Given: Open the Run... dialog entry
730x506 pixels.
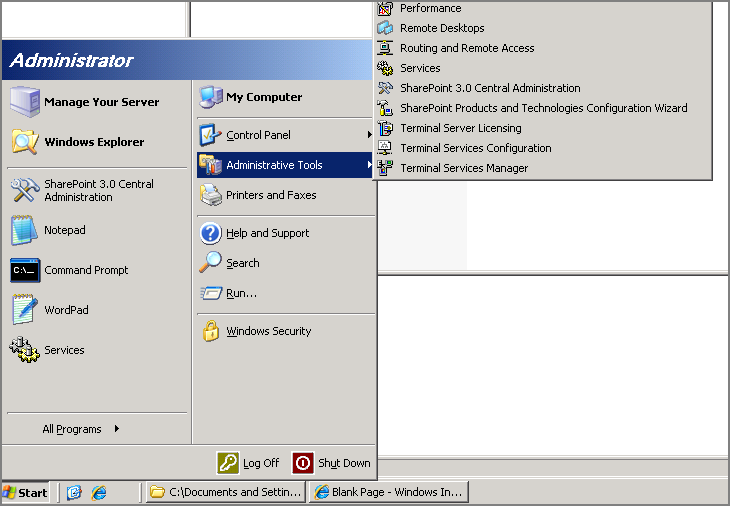Looking at the screenshot, I should [286, 293].
